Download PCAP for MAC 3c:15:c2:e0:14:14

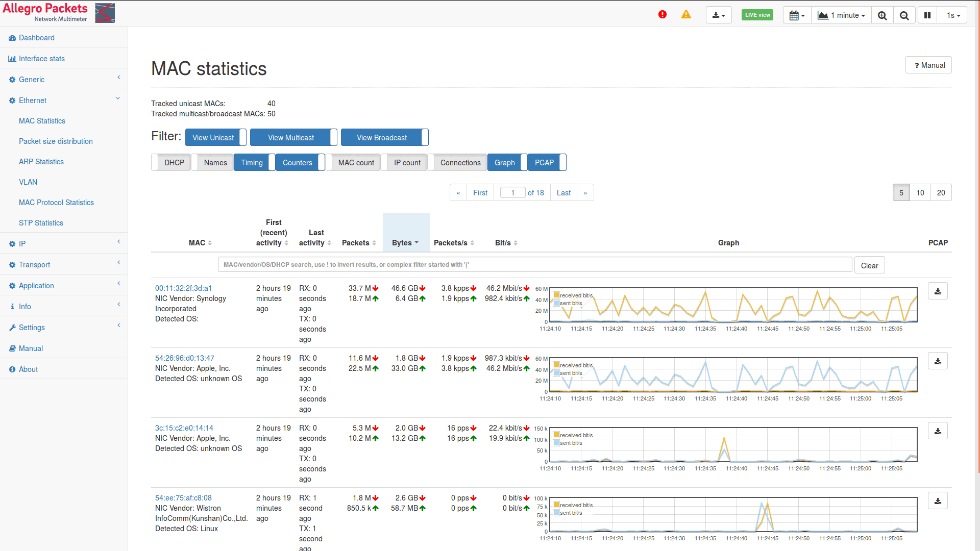click(x=938, y=431)
